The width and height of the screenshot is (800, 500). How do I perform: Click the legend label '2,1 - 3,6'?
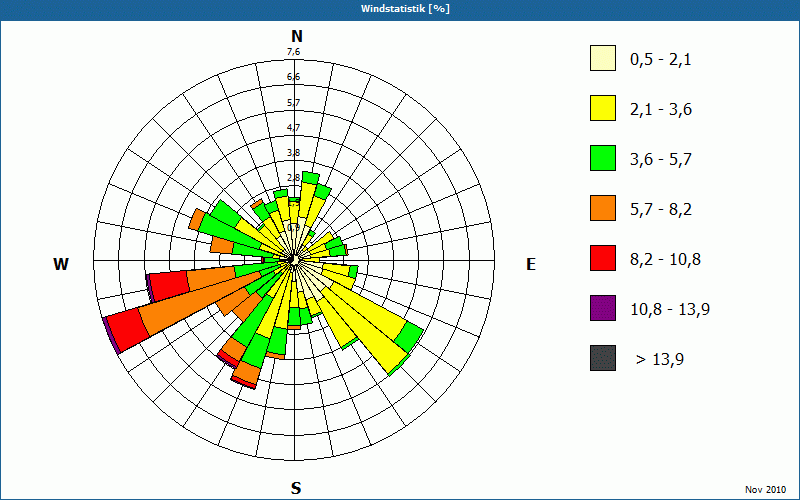coord(661,110)
